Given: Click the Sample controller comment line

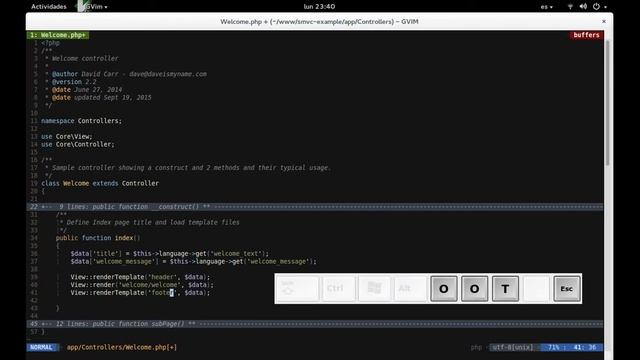Looking at the screenshot, I should click(x=188, y=168).
